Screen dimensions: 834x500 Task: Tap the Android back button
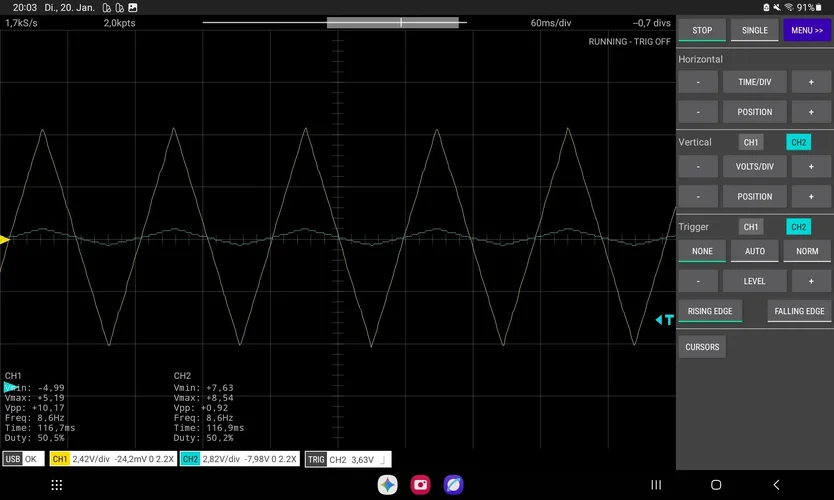(776, 485)
